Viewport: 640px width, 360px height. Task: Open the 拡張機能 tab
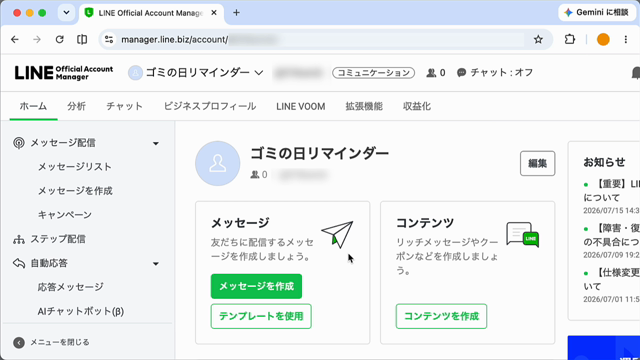click(x=364, y=107)
